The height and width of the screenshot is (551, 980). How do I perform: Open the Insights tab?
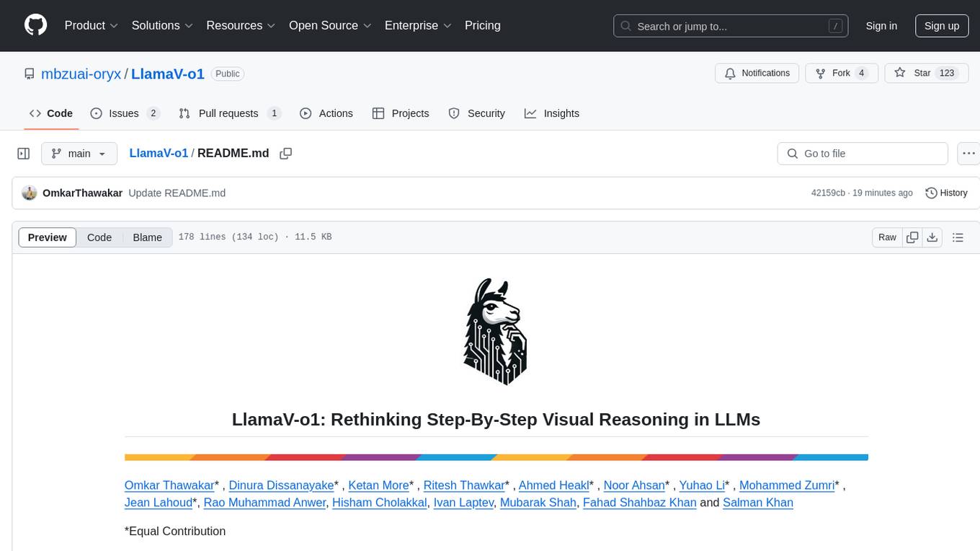click(x=552, y=113)
